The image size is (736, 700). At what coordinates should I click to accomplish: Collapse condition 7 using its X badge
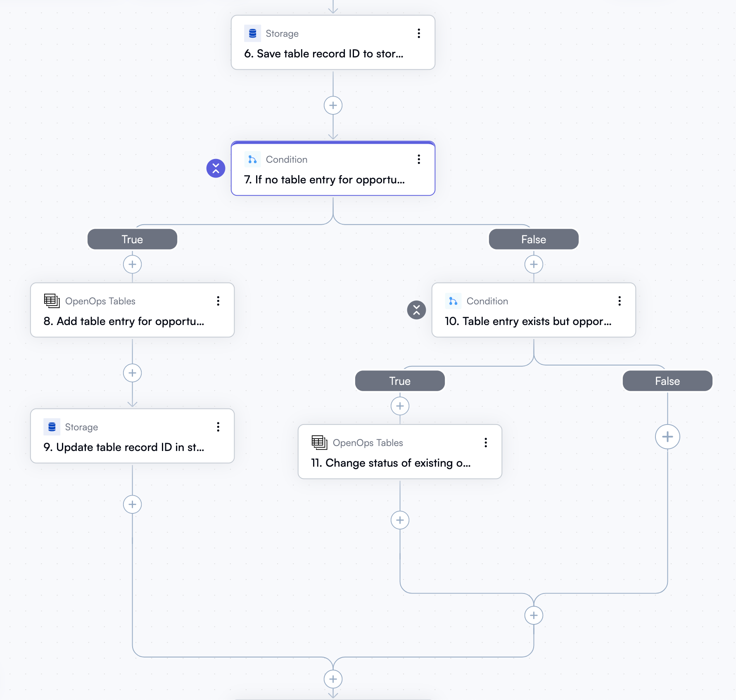click(x=216, y=168)
